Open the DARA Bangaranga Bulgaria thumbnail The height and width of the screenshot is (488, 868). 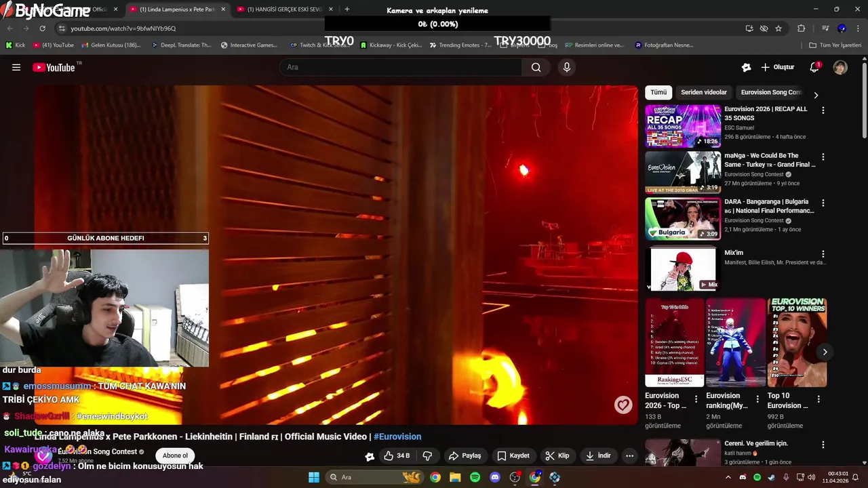[683, 219]
